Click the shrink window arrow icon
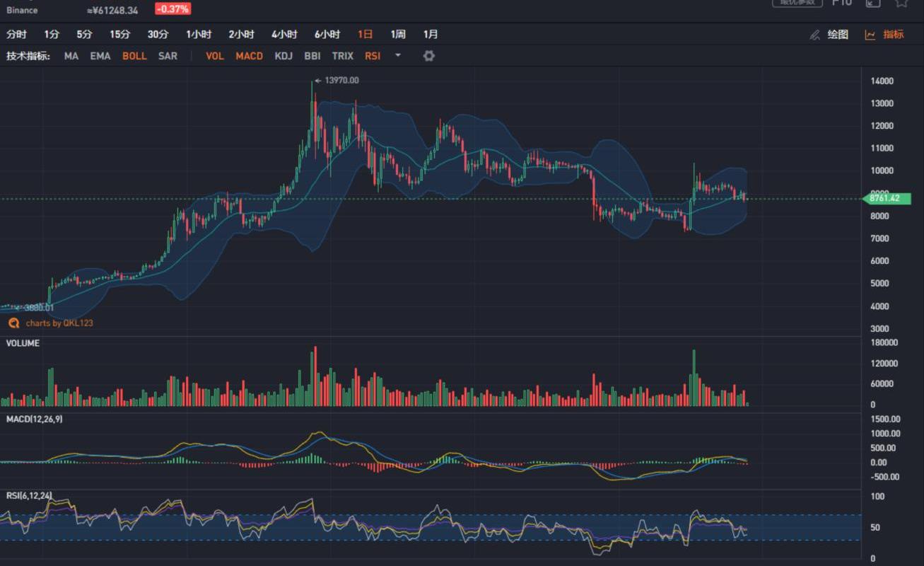The width and height of the screenshot is (924, 566). point(873,3)
